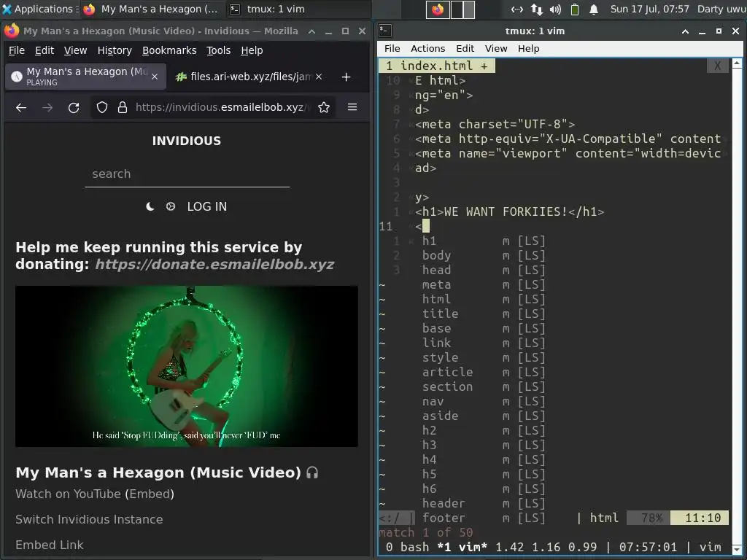
Task: Open the terminal Edit menu
Action: [x=465, y=49]
